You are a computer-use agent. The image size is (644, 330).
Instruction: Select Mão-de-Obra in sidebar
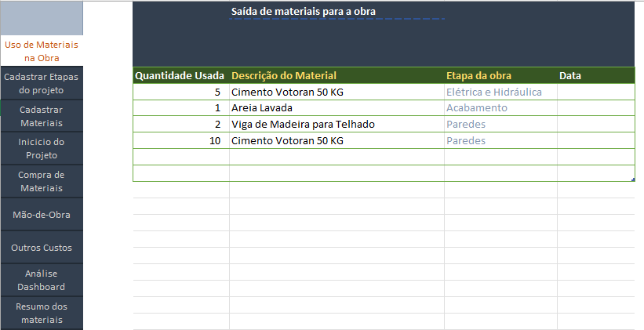pyautogui.click(x=42, y=215)
